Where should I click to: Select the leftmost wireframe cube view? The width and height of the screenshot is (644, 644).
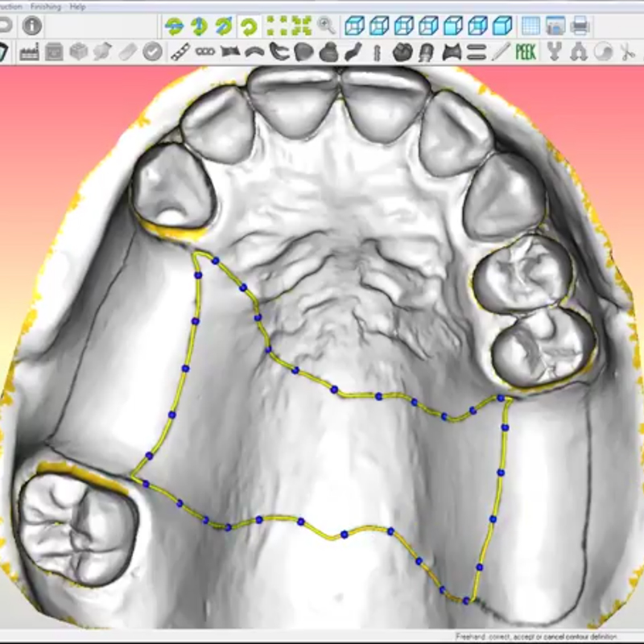click(353, 26)
